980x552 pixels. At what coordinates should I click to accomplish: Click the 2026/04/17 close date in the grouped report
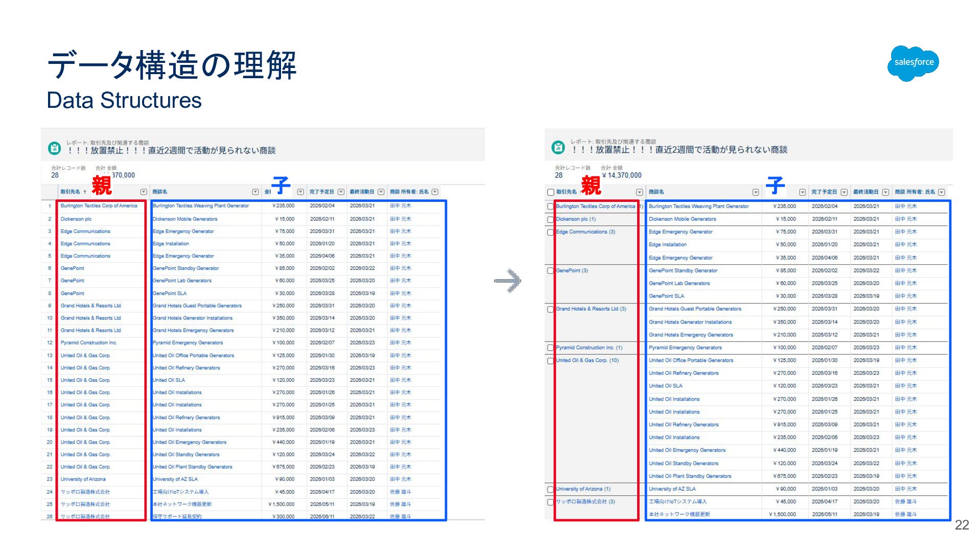pyautogui.click(x=825, y=502)
